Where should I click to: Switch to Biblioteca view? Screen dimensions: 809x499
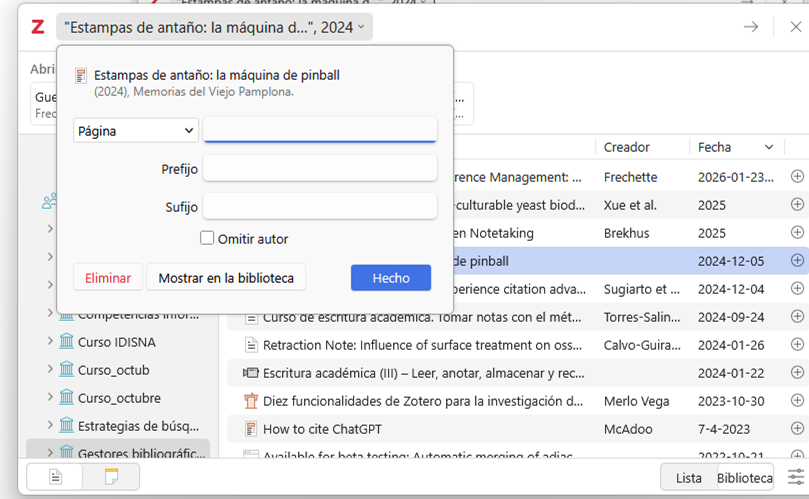click(745, 478)
